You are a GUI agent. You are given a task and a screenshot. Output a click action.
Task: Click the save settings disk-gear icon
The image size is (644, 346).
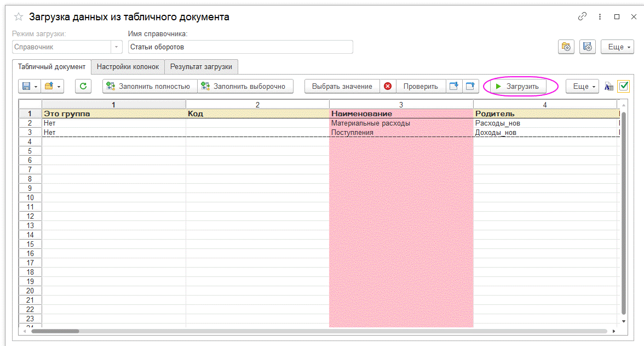587,47
